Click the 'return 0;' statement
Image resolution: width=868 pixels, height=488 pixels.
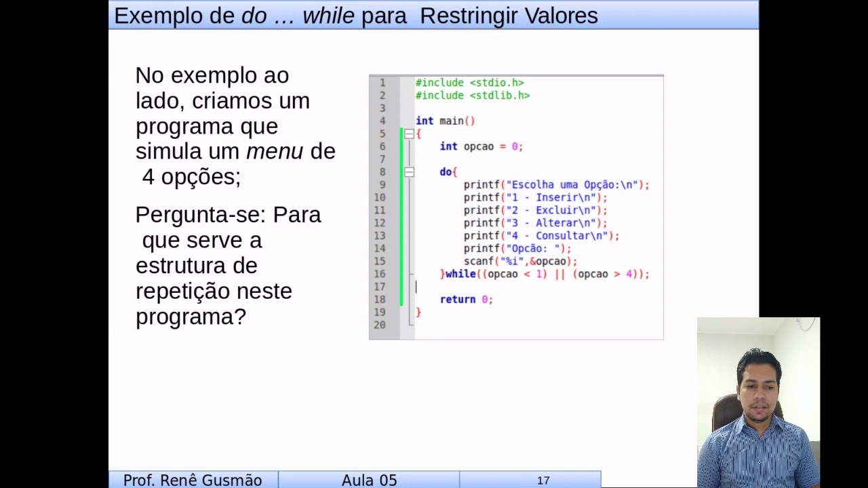click(x=466, y=300)
